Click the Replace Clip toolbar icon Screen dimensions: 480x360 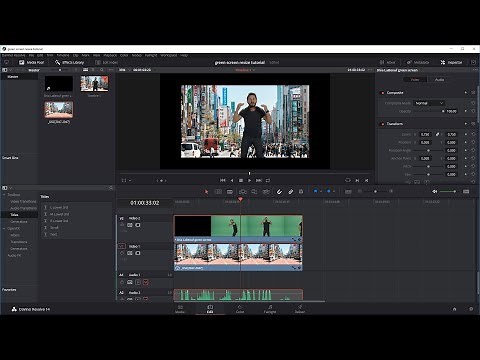tap(266, 192)
